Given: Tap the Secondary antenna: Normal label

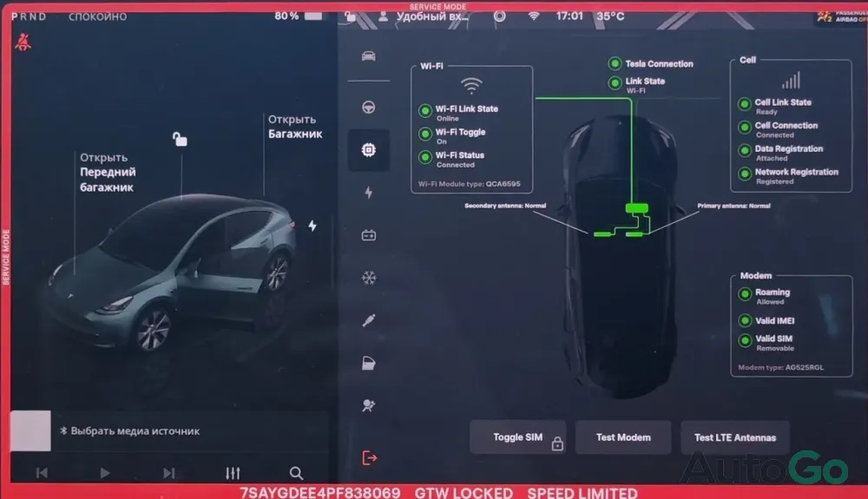Looking at the screenshot, I should click(x=505, y=206).
